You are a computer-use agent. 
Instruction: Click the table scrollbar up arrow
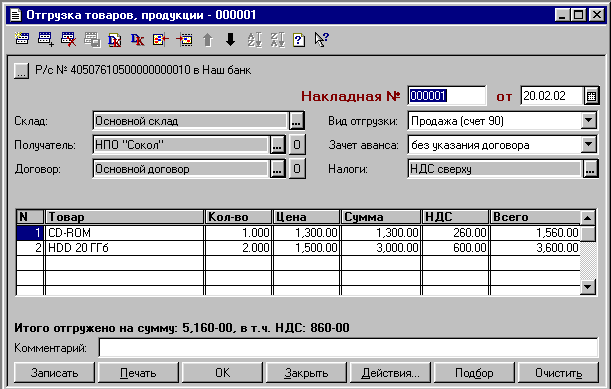pyautogui.click(x=588, y=217)
